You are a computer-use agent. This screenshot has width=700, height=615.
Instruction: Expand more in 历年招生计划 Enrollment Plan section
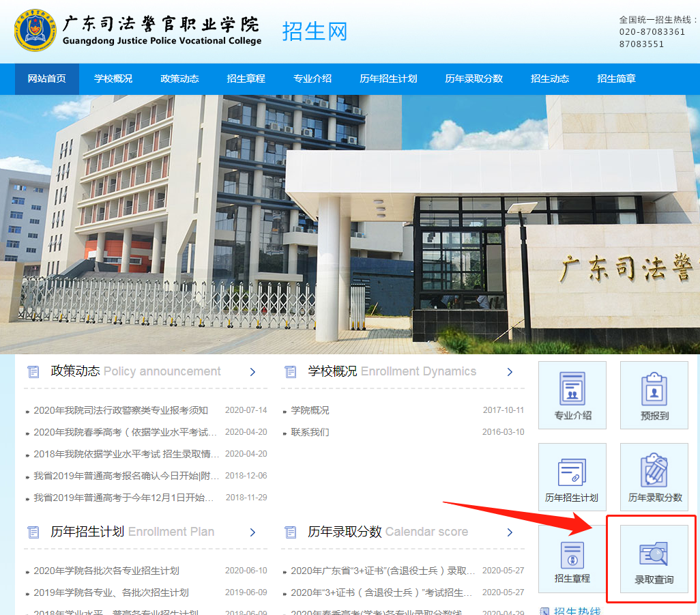coord(252,532)
